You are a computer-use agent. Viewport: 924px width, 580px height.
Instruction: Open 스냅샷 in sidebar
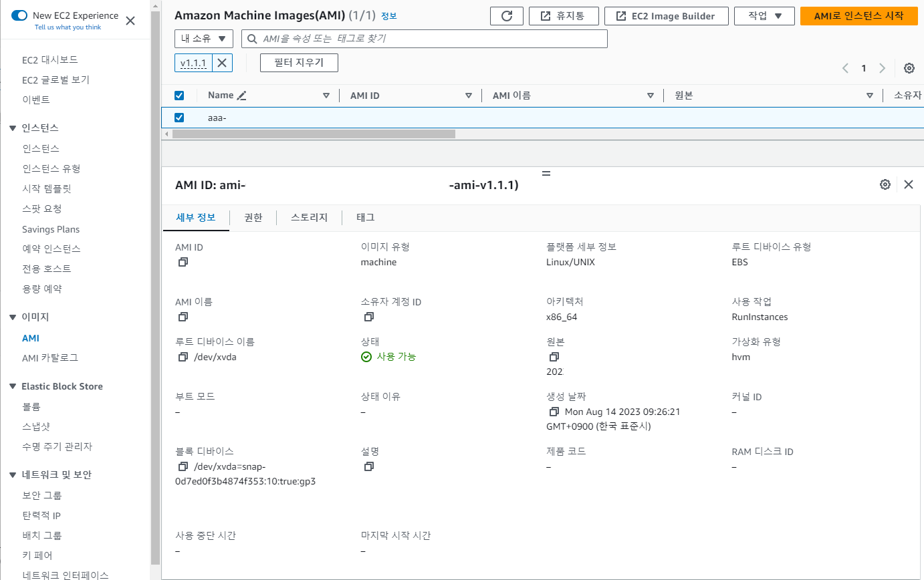pyautogui.click(x=36, y=426)
